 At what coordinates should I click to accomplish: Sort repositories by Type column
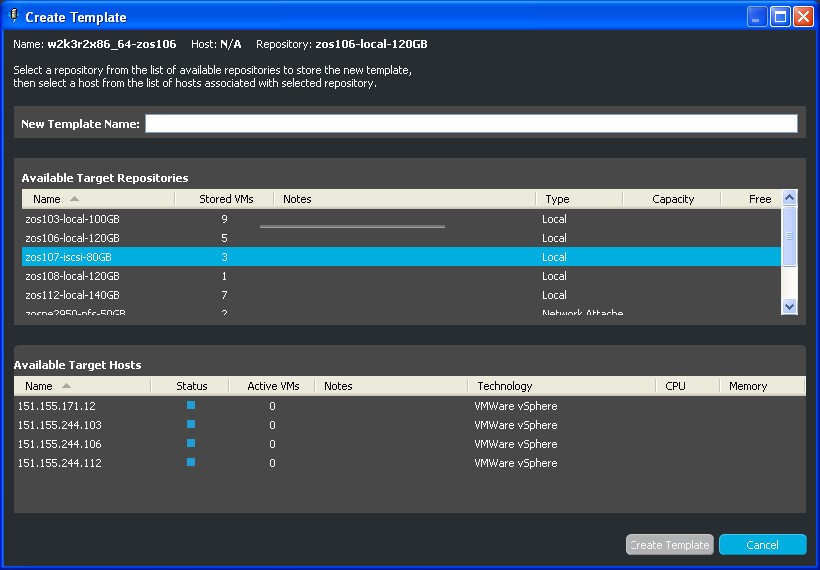[x=579, y=199]
